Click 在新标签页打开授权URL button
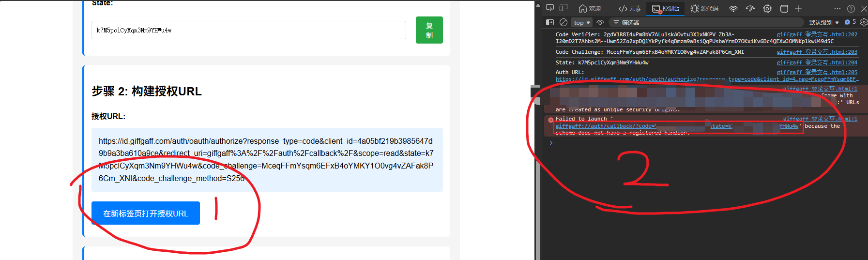 [x=146, y=213]
